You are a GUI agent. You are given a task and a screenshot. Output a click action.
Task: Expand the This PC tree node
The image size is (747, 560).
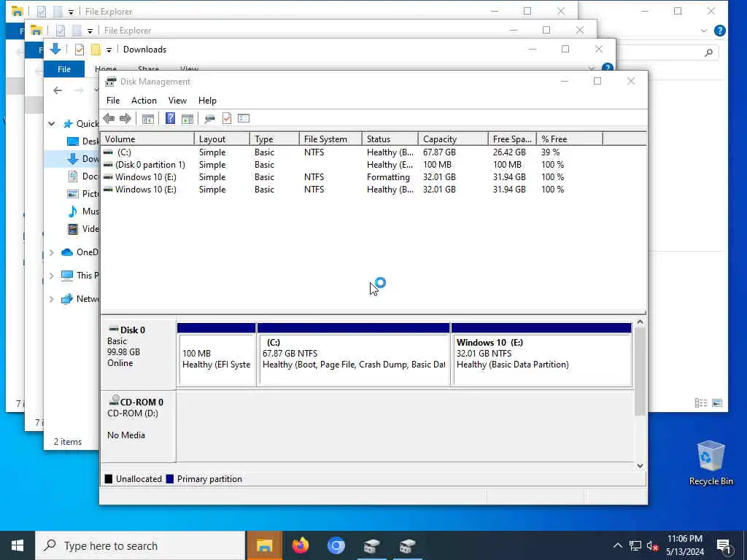[x=52, y=276]
